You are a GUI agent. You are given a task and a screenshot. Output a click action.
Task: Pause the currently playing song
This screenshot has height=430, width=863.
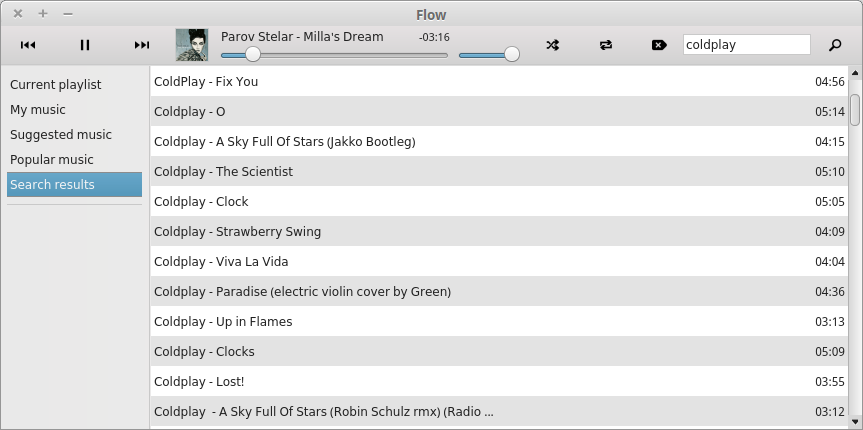coord(85,45)
